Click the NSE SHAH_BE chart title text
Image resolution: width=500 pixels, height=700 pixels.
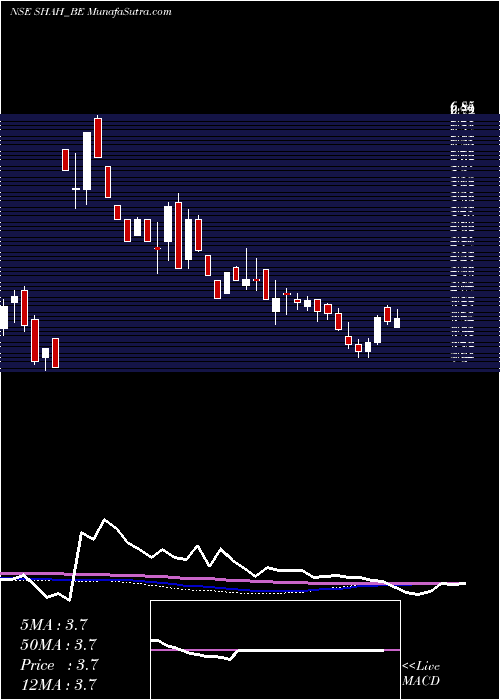pyautogui.click(x=91, y=12)
